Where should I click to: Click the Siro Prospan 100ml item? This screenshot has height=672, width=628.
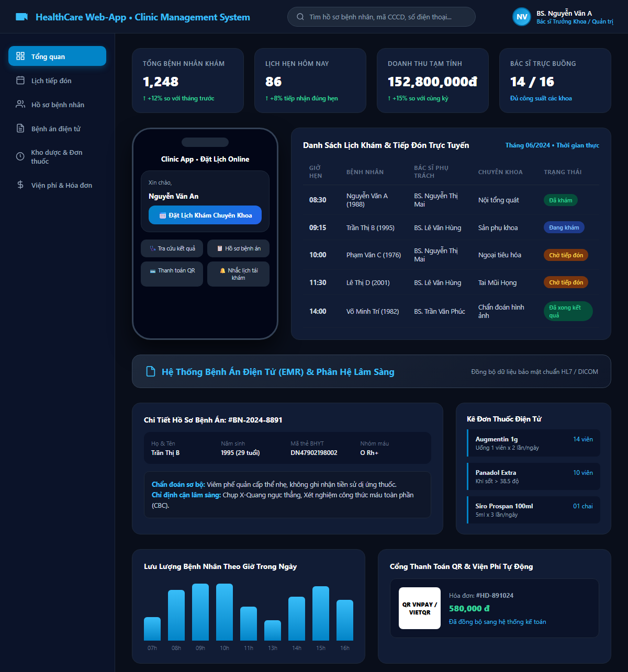click(533, 510)
